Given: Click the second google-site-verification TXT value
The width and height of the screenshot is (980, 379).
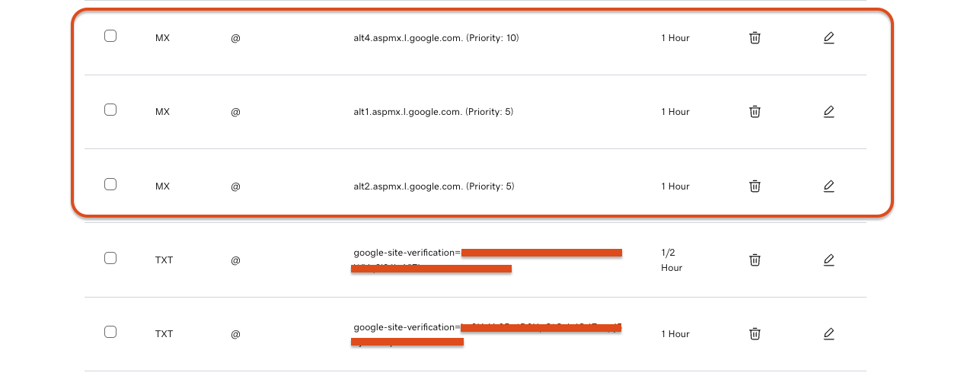Looking at the screenshot, I should [487, 334].
